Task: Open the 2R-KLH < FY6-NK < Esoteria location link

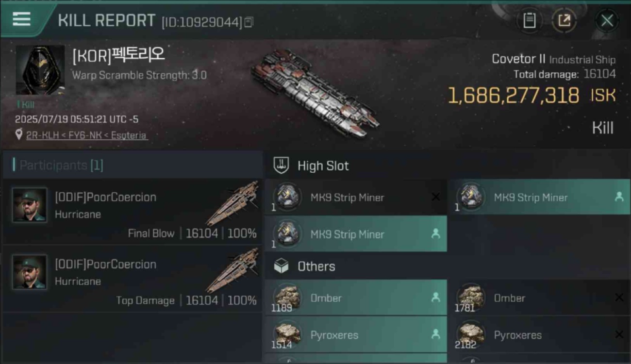Action: (87, 135)
